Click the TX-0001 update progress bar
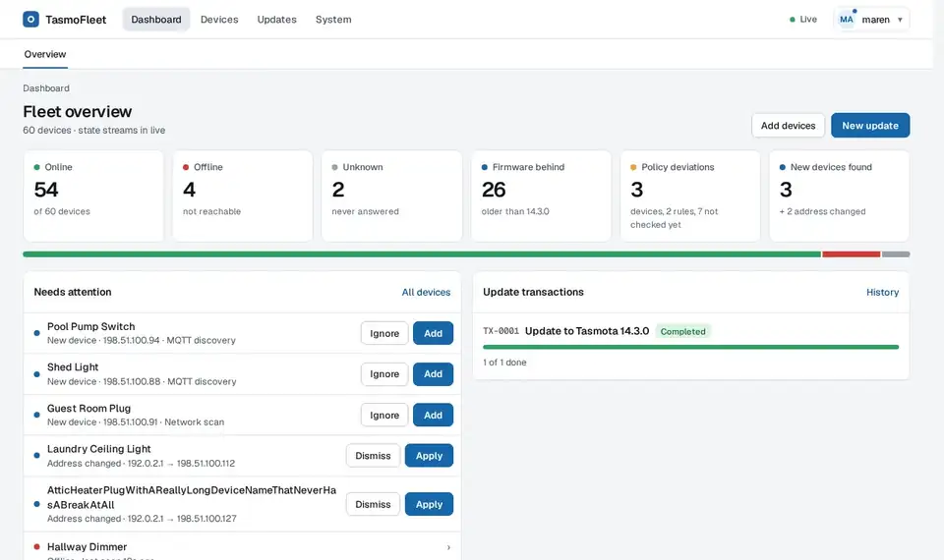This screenshot has width=944, height=560. [690, 347]
